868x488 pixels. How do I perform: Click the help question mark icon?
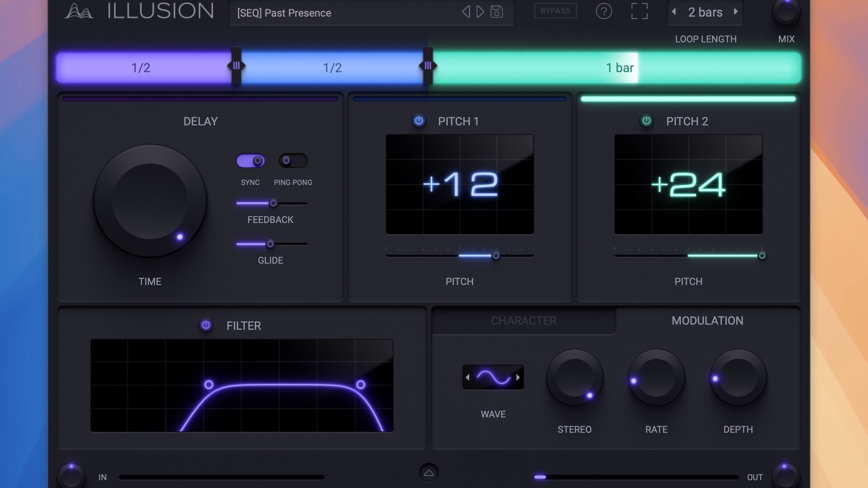point(604,11)
